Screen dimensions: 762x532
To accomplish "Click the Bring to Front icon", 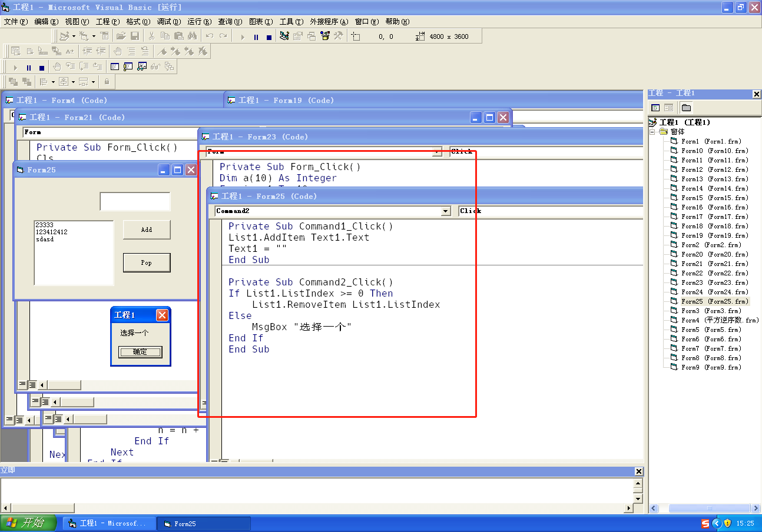I will pyautogui.click(x=13, y=82).
